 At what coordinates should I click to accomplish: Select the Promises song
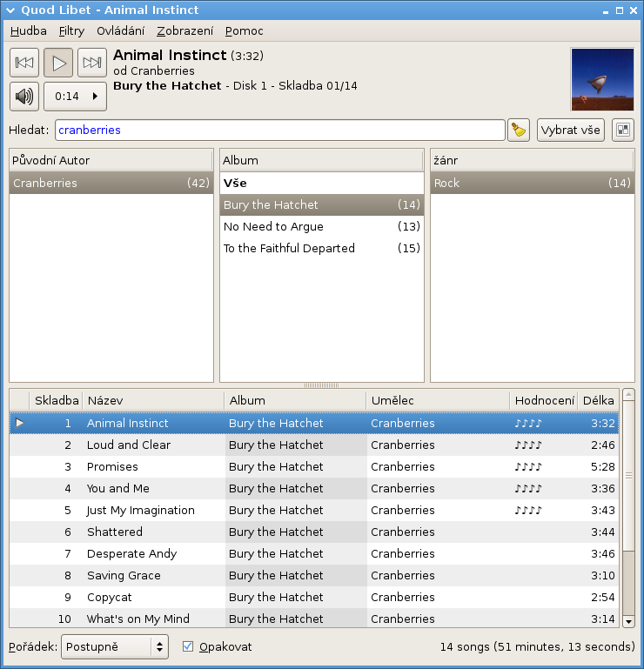coord(314,467)
